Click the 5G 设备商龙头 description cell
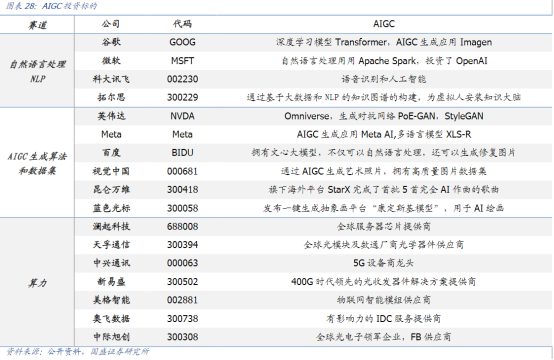The width and height of the screenshot is (554, 360). pos(383,263)
